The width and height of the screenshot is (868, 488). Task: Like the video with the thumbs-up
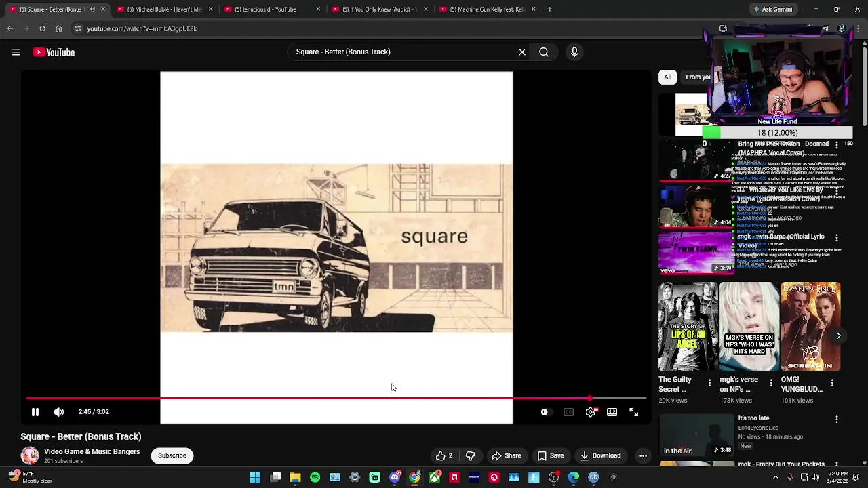(x=445, y=455)
